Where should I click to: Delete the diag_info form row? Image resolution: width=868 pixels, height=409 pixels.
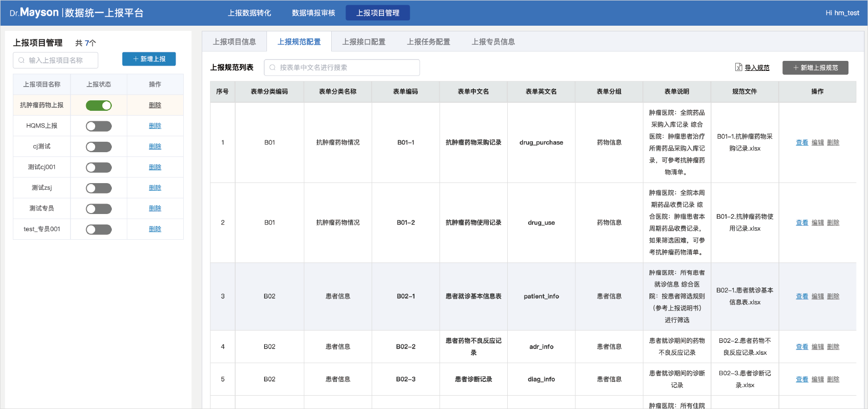(x=833, y=379)
